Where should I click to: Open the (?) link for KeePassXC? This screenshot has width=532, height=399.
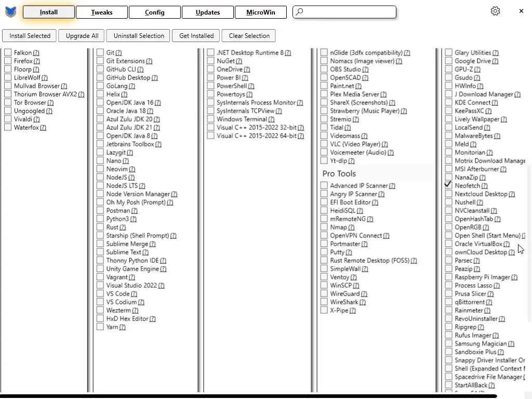pos(488,111)
